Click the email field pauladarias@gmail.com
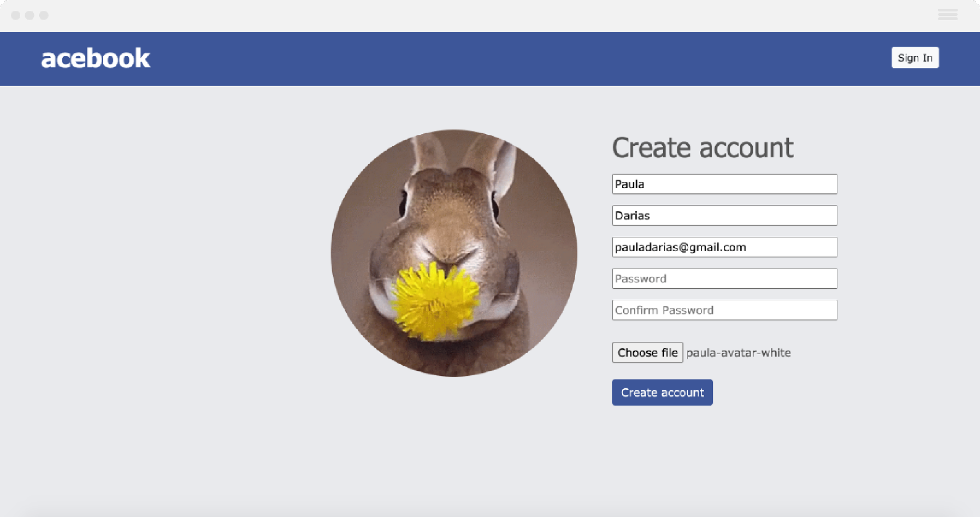The image size is (980, 517). tap(724, 247)
